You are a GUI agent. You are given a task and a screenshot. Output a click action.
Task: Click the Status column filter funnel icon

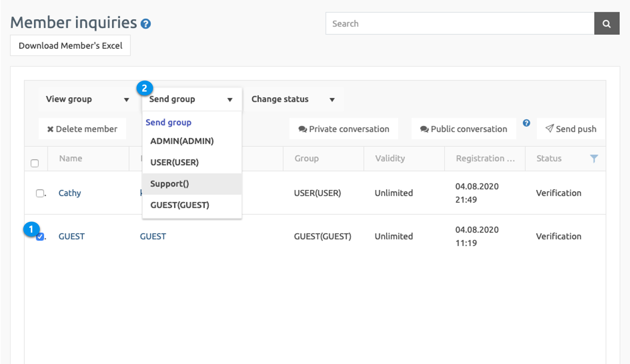(x=594, y=159)
